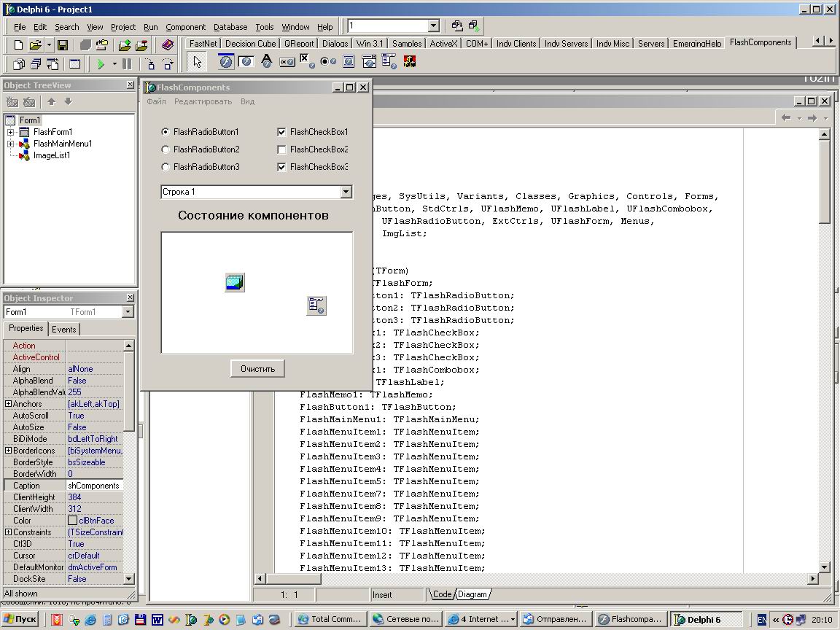Select FlashButton OK palette component
840x630 pixels.
tap(287, 62)
